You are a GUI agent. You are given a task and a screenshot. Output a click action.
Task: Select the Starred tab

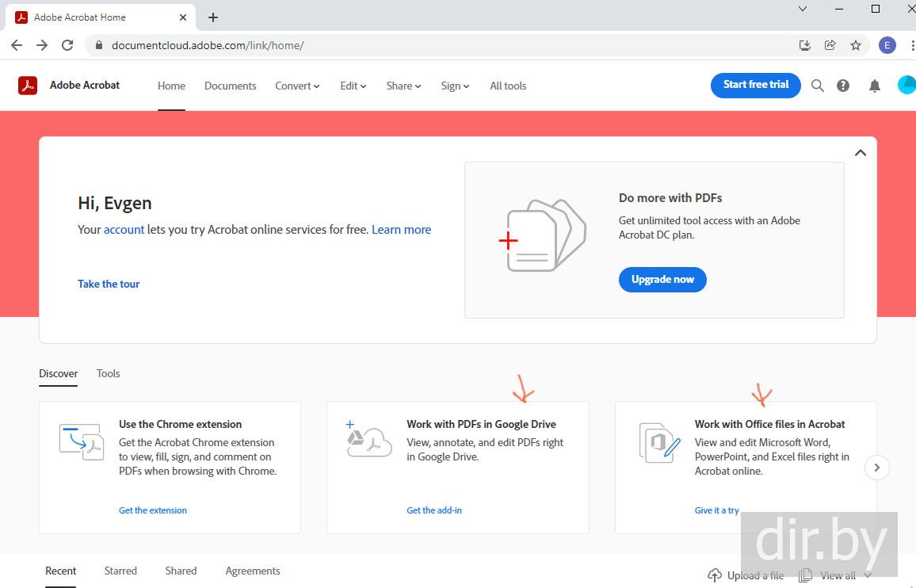click(x=120, y=571)
